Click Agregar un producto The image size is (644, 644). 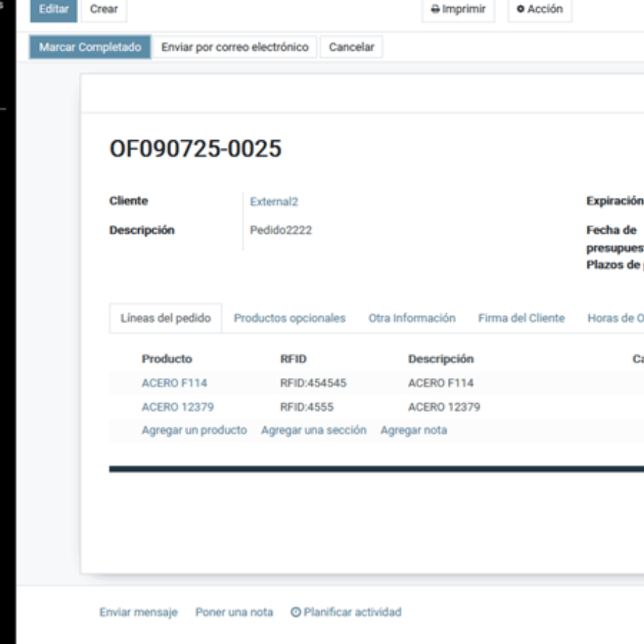point(194,430)
